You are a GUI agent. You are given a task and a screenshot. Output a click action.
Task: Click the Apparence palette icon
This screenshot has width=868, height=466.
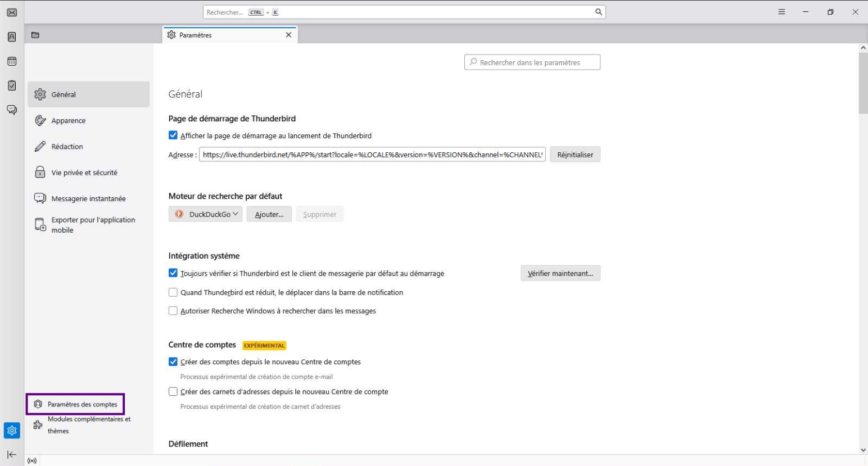pos(40,120)
